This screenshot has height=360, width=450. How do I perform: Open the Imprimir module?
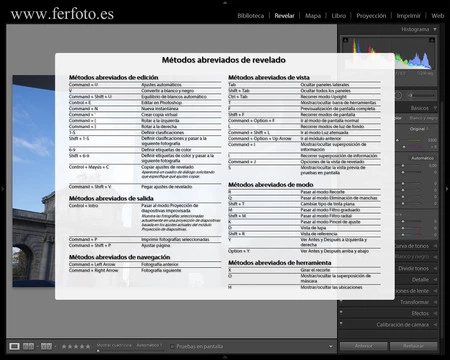409,16
